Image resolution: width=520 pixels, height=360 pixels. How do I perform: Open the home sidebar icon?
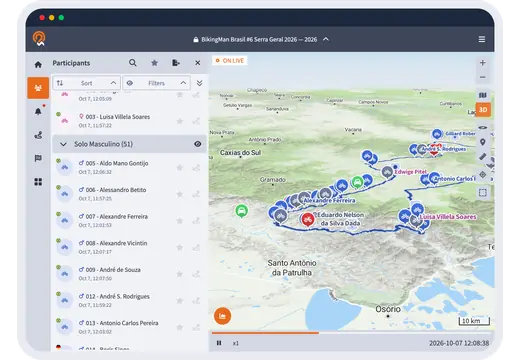tap(38, 64)
